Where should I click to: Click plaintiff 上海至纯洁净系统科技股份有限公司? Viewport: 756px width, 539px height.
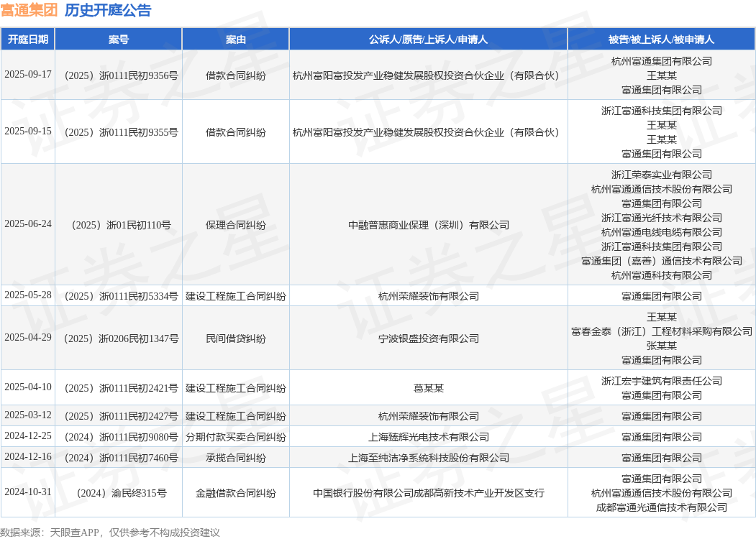(x=429, y=458)
